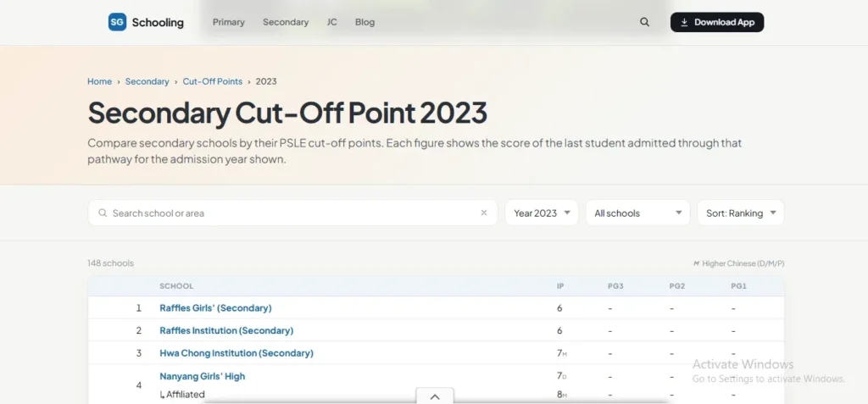868x404 pixels.
Task: Click the PG3 column header
Action: 615,286
